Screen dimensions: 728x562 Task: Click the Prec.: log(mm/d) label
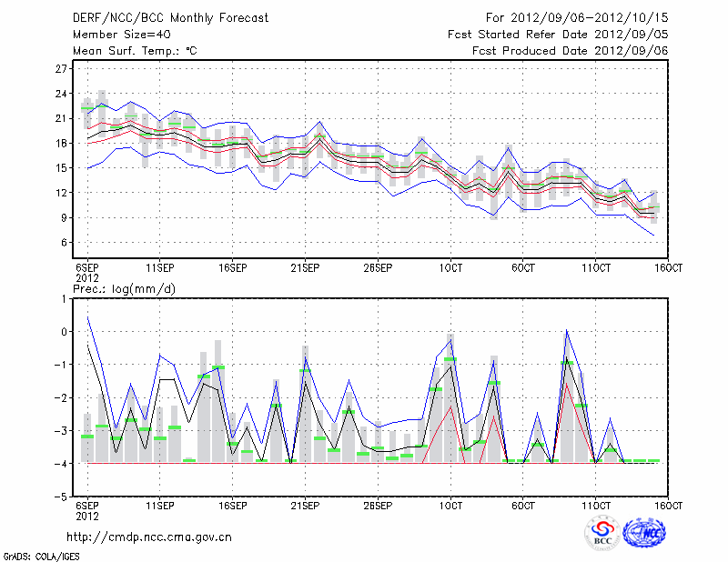(x=127, y=288)
